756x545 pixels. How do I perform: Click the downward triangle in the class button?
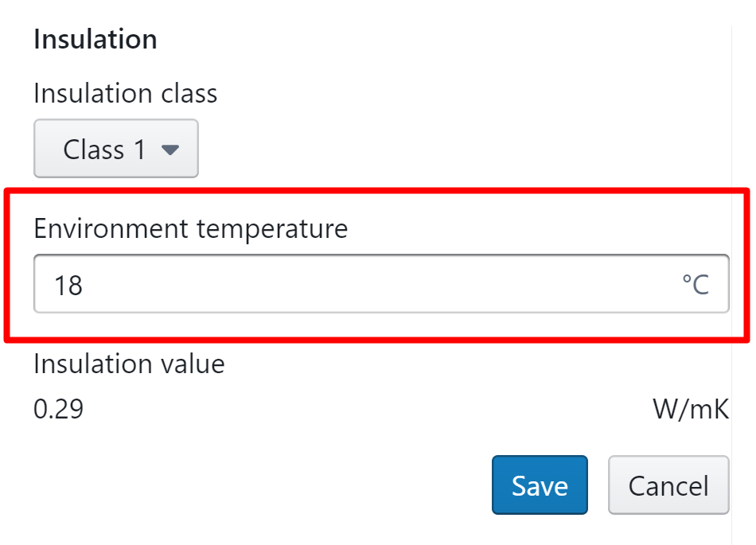(x=170, y=150)
